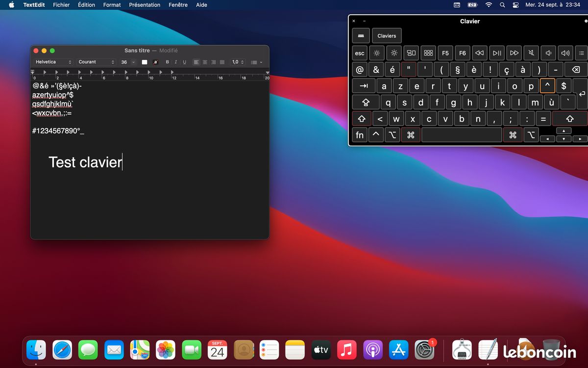Open System Preferences from the Dock
This screenshot has height=368, width=588.
click(x=424, y=350)
